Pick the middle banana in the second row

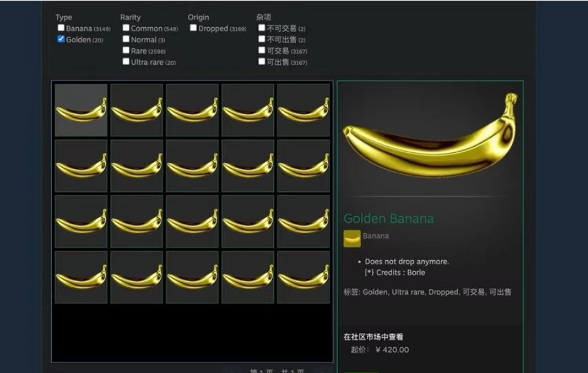(192, 166)
